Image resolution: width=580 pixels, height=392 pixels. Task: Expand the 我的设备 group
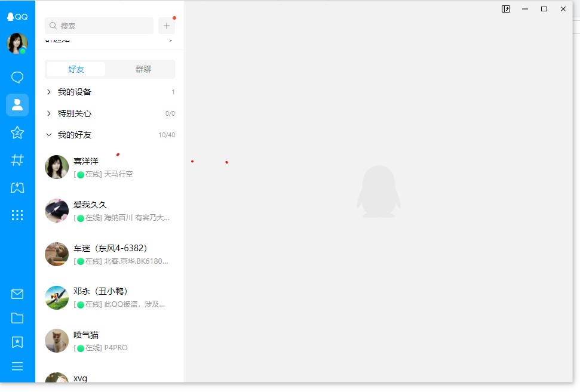coord(74,92)
